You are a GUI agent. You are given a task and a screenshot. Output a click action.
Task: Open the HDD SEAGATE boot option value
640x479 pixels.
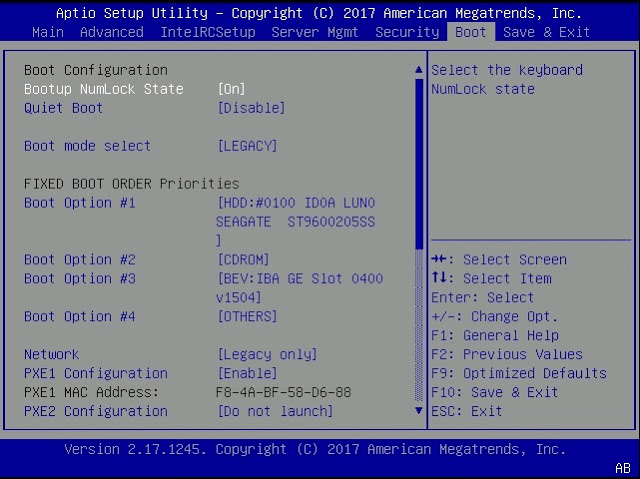(x=296, y=222)
